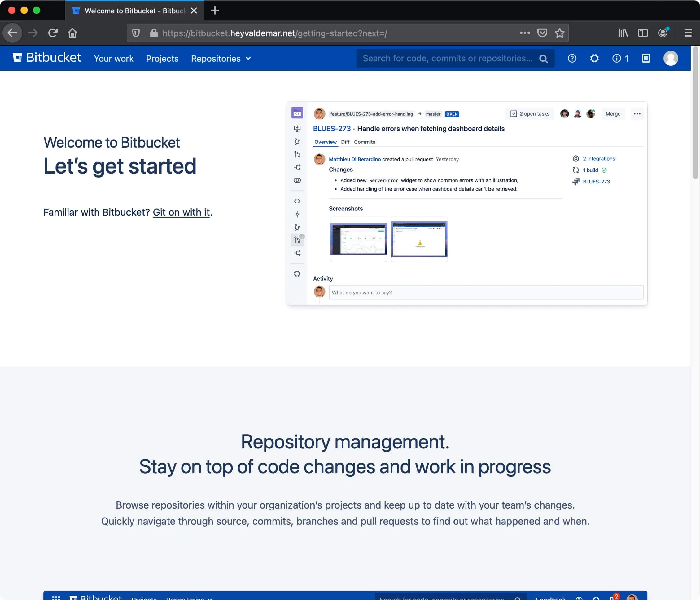Switch to Welcome to Bitbucket browser tab
The width and height of the screenshot is (700, 600).
[x=134, y=11]
